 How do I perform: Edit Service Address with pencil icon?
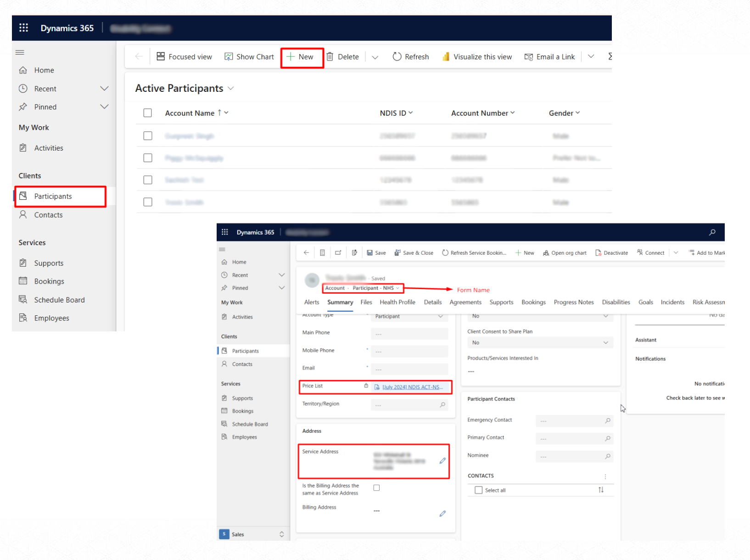click(x=442, y=461)
